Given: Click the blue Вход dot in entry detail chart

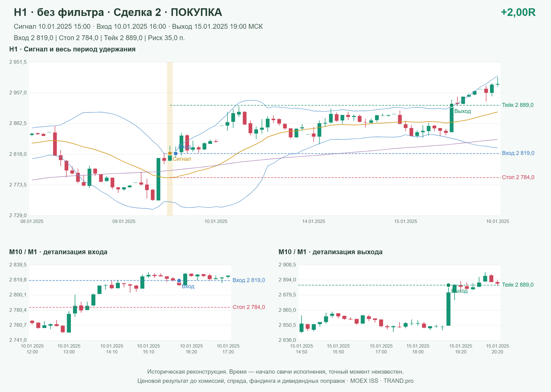Looking at the screenshot, I should click(x=179, y=281).
